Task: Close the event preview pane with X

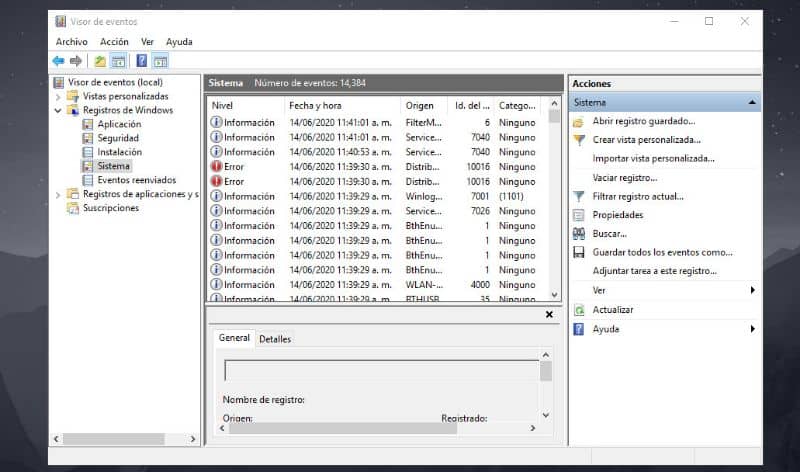Action: (x=549, y=314)
